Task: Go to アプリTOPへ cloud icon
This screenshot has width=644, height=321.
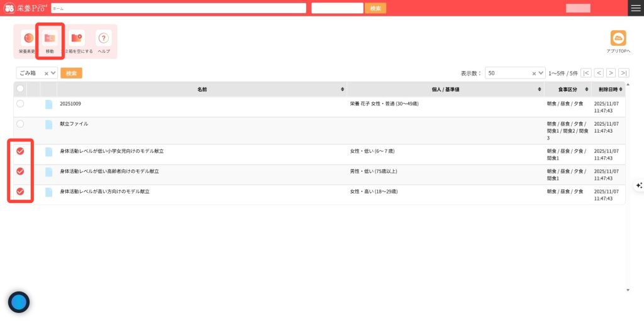Action: tap(618, 39)
